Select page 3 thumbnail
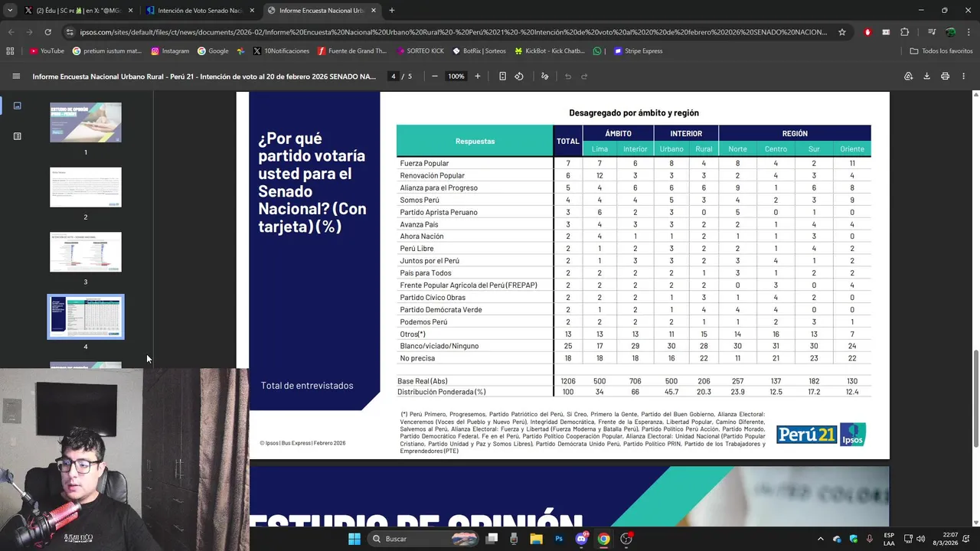980x551 pixels. [86, 252]
